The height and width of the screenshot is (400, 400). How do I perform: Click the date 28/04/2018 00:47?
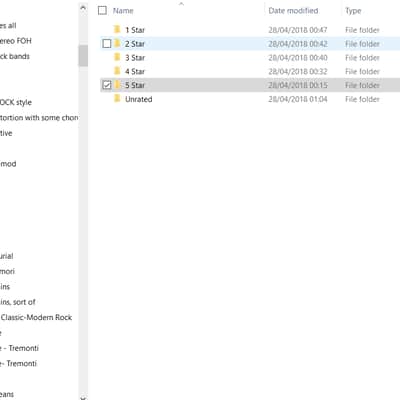point(298,30)
